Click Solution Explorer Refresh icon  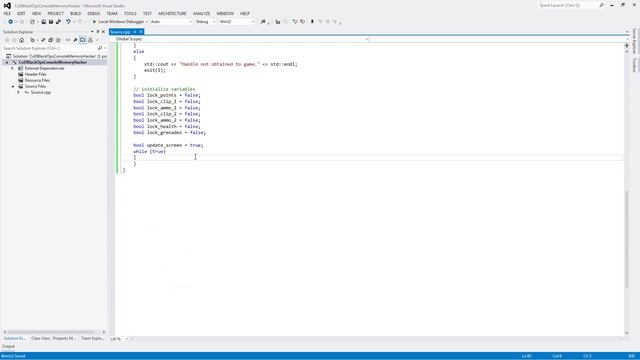pyautogui.click(x=43, y=40)
